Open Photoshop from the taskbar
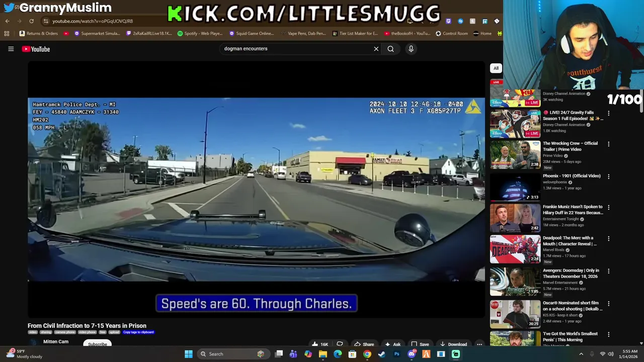 pyautogui.click(x=396, y=354)
